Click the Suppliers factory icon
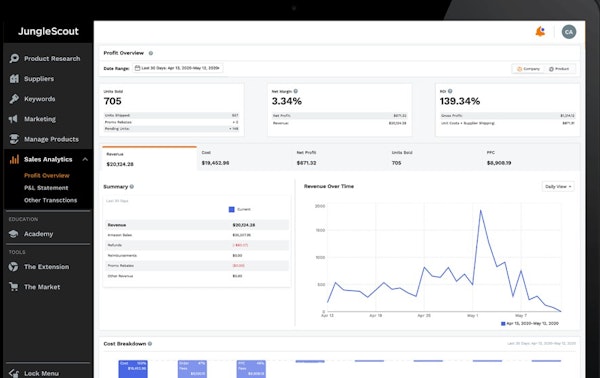The height and width of the screenshot is (378, 600). 14,78
